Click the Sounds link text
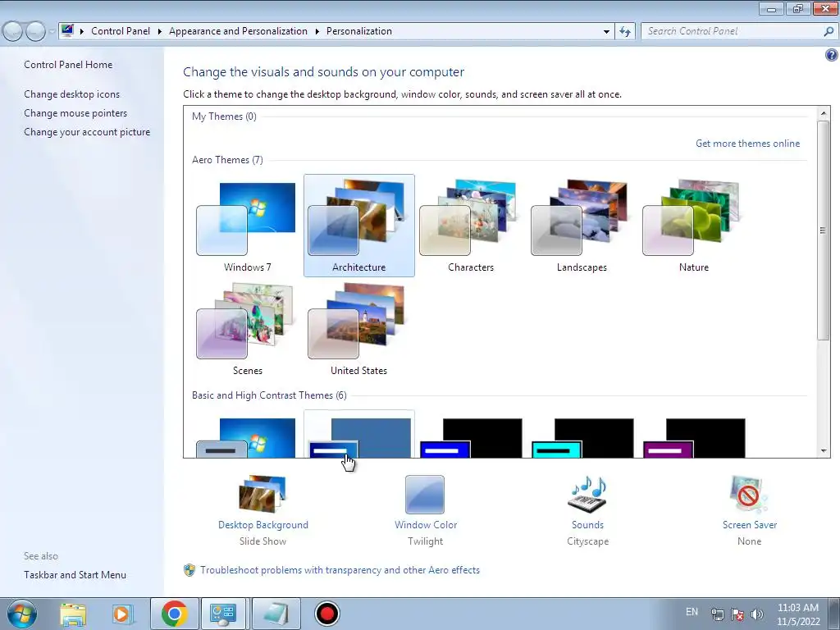Viewport: 840px width, 630px height. tap(587, 525)
